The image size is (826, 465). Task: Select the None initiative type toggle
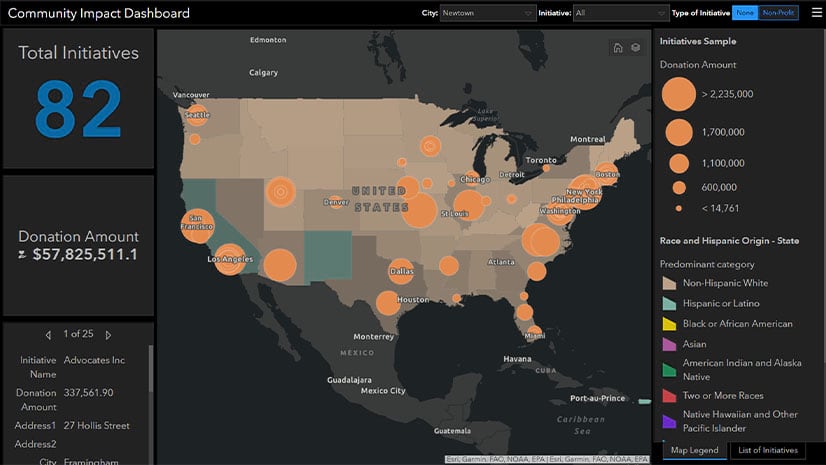pyautogui.click(x=745, y=13)
